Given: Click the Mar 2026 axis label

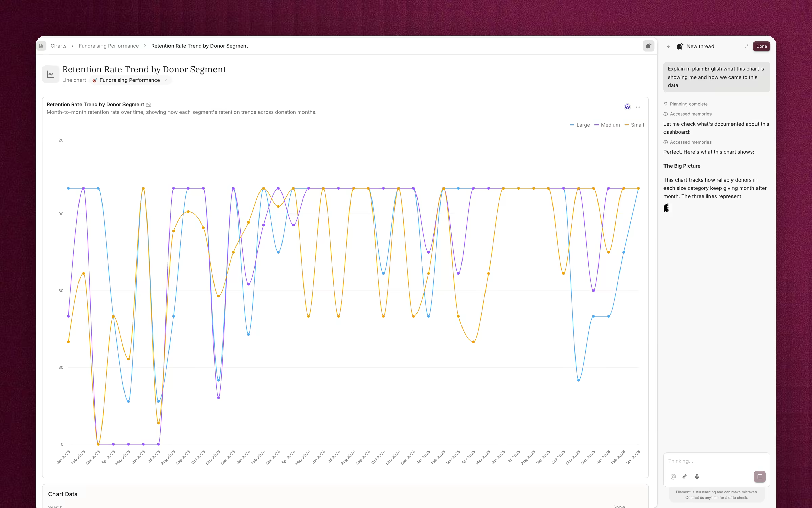Looking at the screenshot, I should 633,457.
